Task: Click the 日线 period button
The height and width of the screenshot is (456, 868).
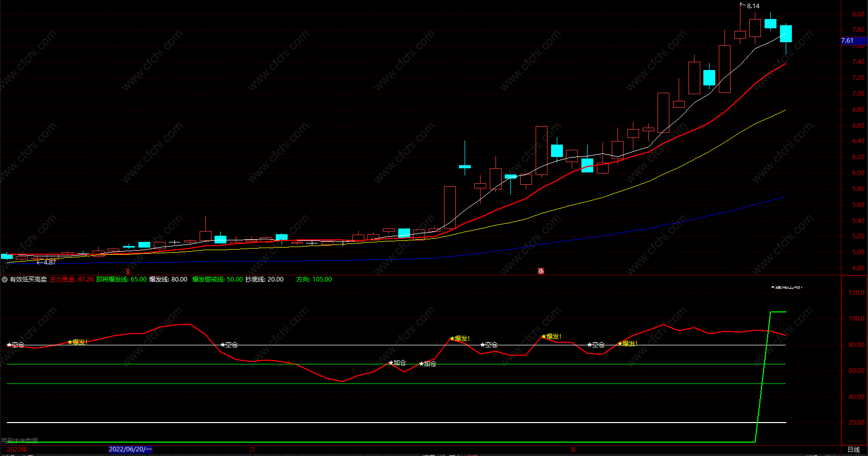Action: [x=854, y=449]
